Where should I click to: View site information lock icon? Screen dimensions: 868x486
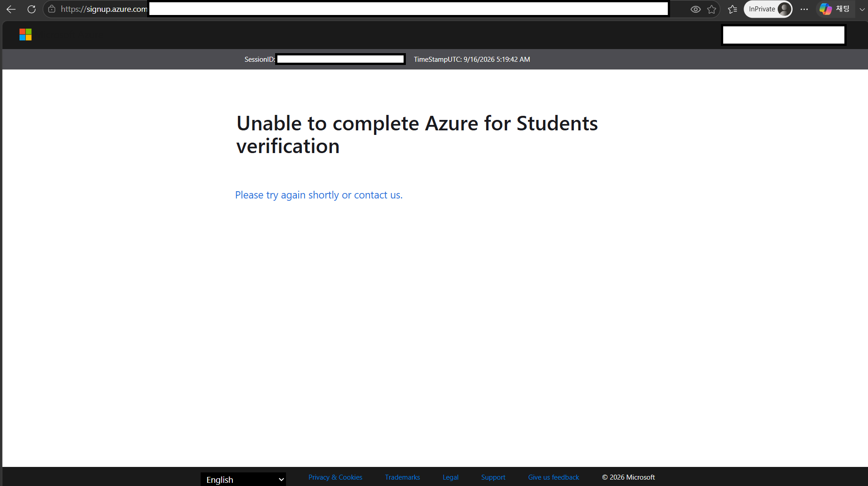point(52,9)
